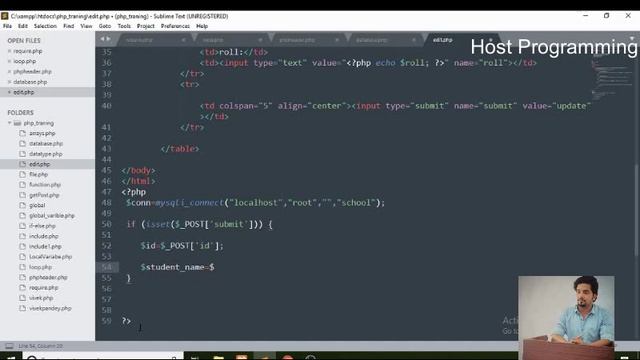Screen dimensions: 640x360
Task: Collapse the php_traning folder arrow
Action: coord(9,123)
